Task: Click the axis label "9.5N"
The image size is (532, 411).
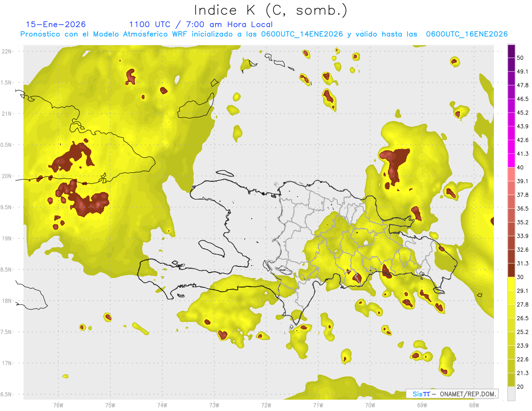Action: 7,207
